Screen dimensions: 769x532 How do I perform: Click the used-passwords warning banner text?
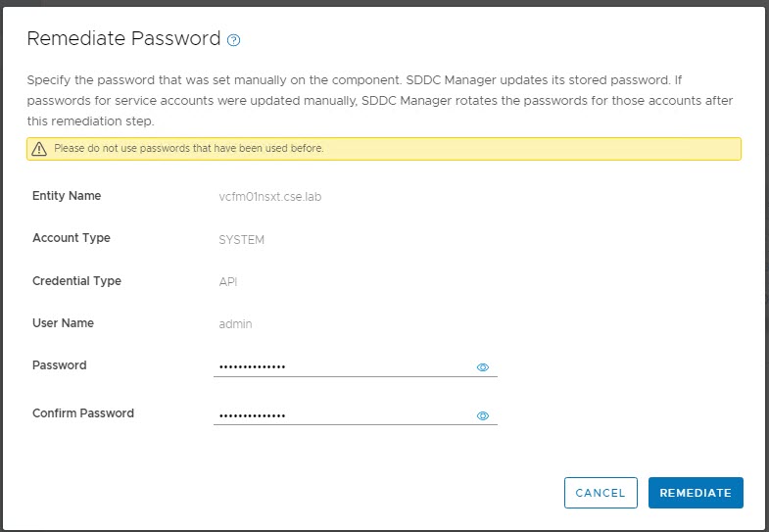tap(188, 149)
